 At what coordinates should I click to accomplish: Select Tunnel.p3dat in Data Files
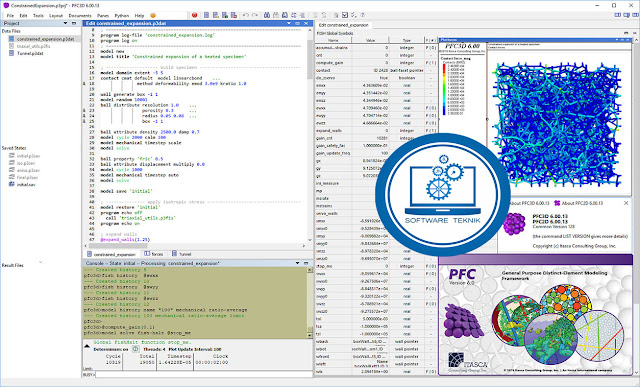point(30,53)
